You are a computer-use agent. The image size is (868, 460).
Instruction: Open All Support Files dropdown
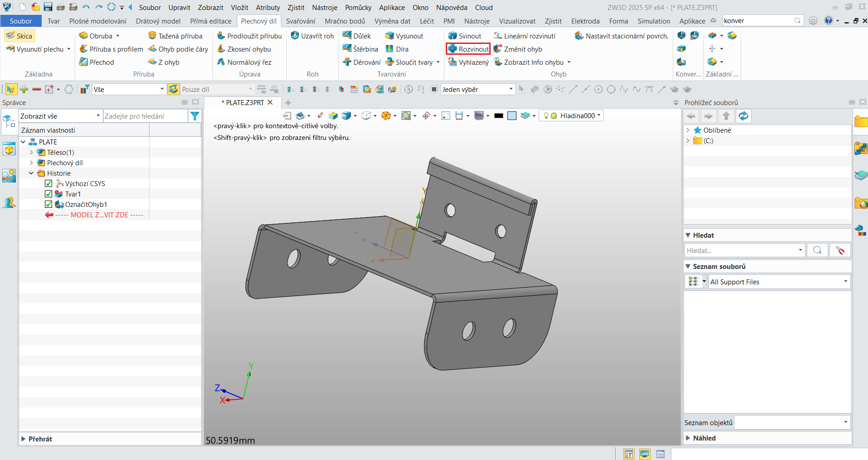[x=779, y=282]
